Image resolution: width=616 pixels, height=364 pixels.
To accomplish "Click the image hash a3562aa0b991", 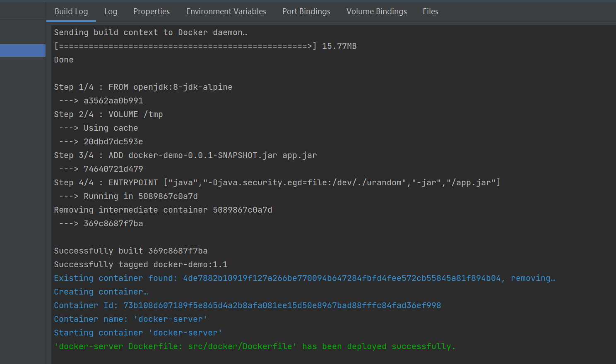I will tap(113, 101).
